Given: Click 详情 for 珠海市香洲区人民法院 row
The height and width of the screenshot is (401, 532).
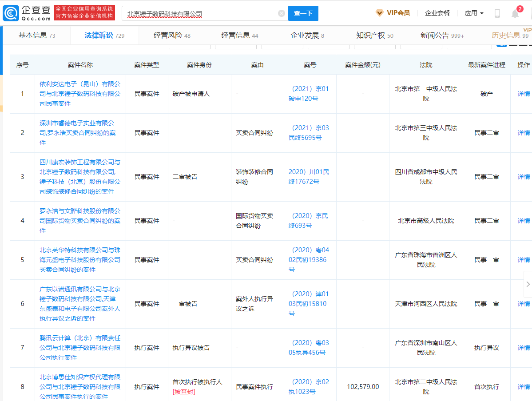Looking at the screenshot, I should coord(524,259).
